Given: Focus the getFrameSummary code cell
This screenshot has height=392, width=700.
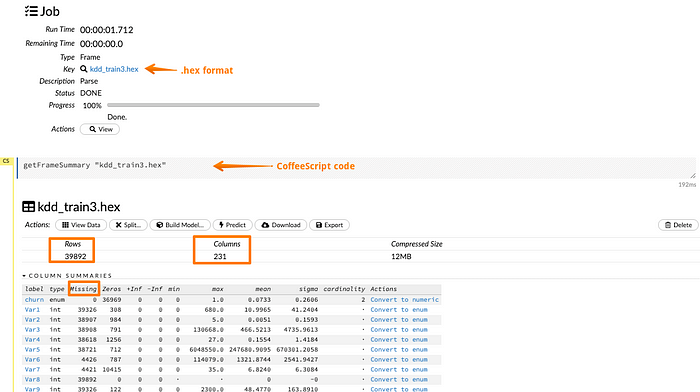Looking at the screenshot, I should pos(356,168).
